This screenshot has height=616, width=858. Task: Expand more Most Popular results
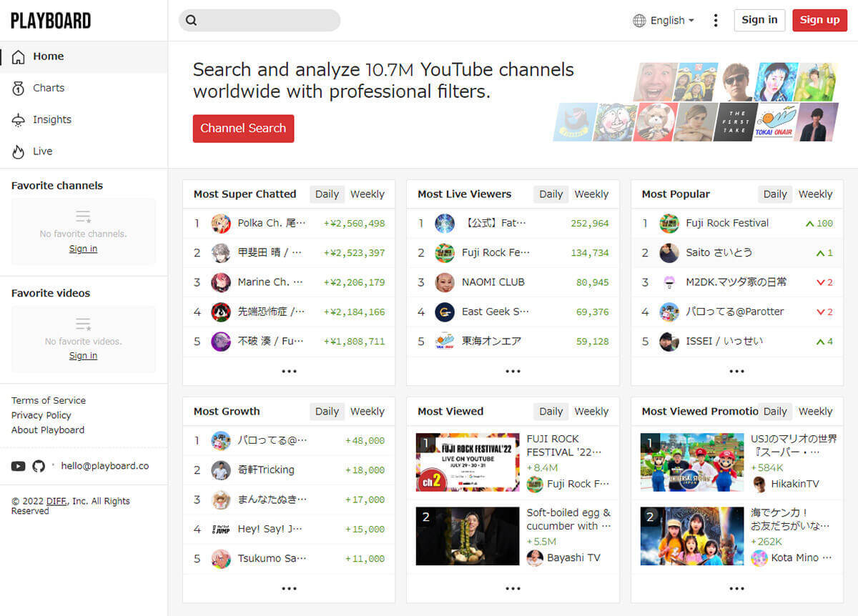pyautogui.click(x=736, y=372)
